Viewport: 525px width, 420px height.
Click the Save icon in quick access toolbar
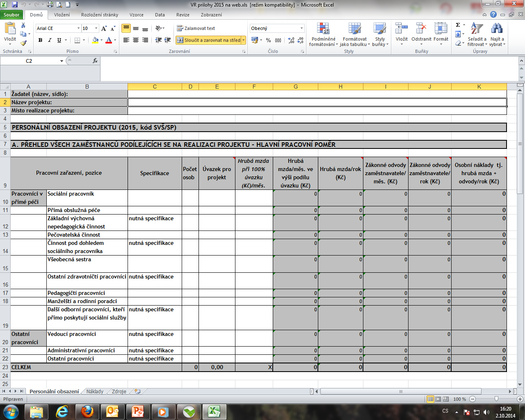tap(15, 5)
